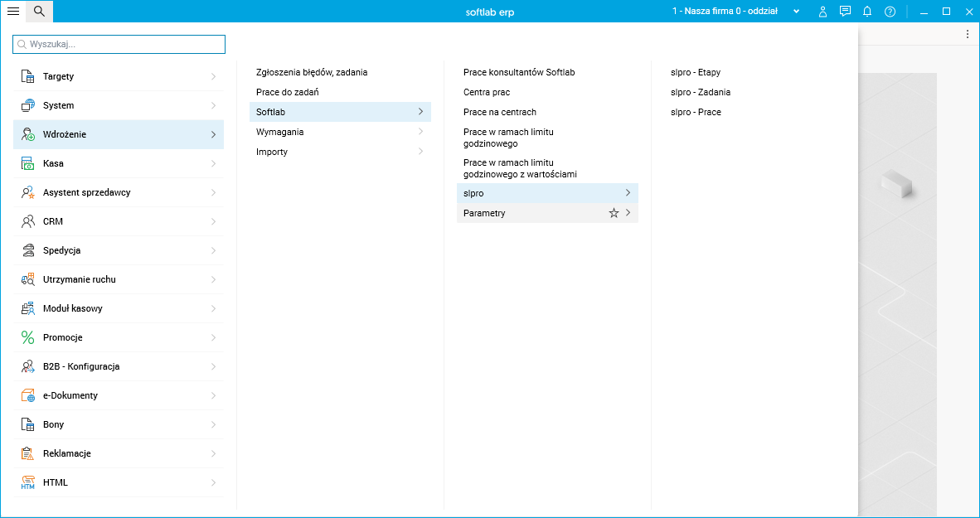Expand the System chevron
The image size is (980, 518).
coord(213,105)
